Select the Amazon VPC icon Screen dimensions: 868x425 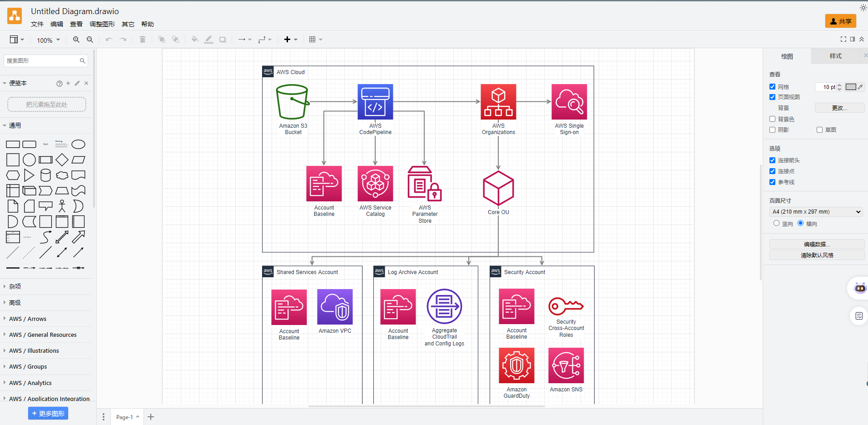335,307
